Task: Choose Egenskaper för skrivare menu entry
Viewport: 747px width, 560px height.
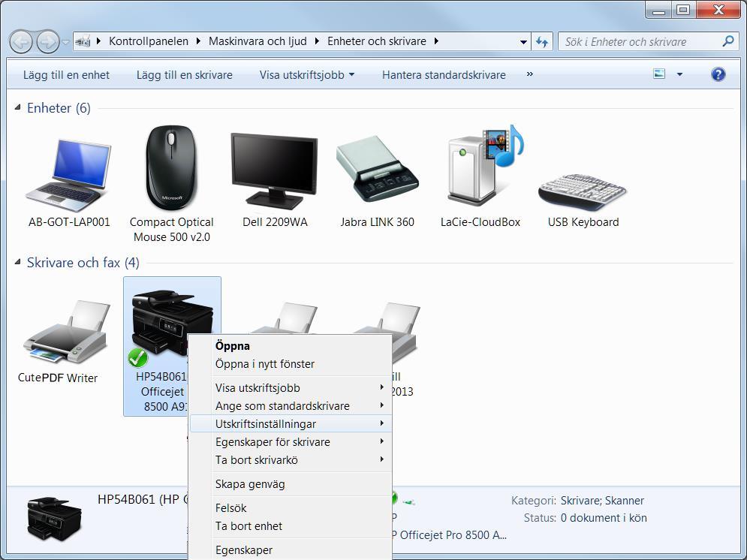Action: [x=290, y=442]
